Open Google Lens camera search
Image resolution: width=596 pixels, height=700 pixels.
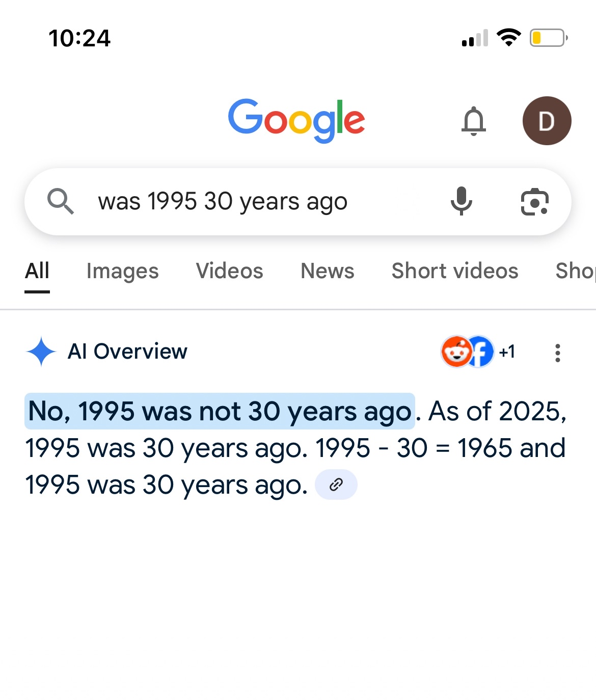point(534,202)
